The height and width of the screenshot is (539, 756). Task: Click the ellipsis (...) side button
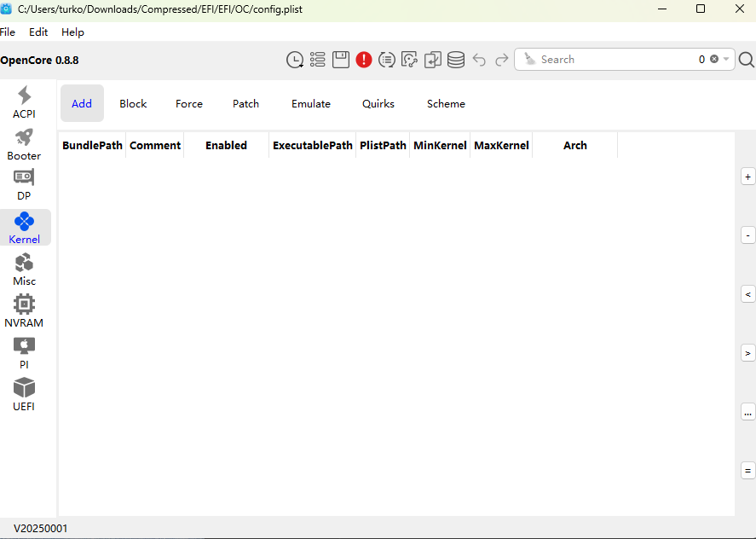[x=748, y=412]
